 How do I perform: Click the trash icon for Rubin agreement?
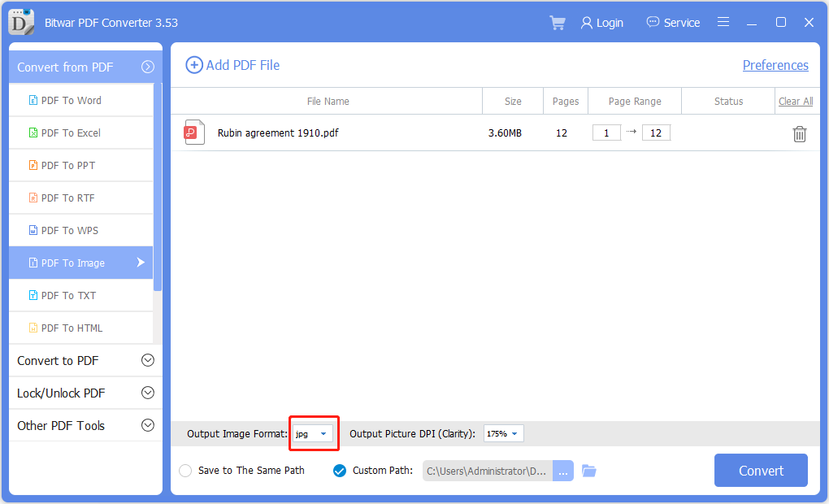click(799, 134)
